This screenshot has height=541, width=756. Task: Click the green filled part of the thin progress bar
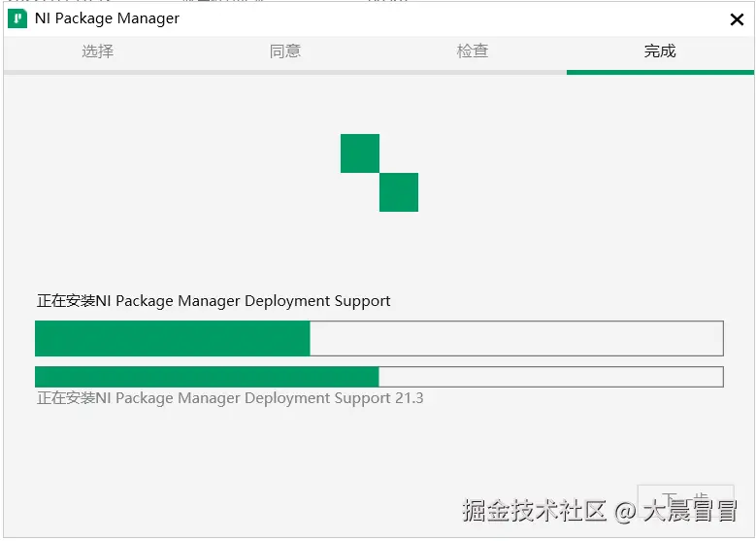tap(207, 377)
